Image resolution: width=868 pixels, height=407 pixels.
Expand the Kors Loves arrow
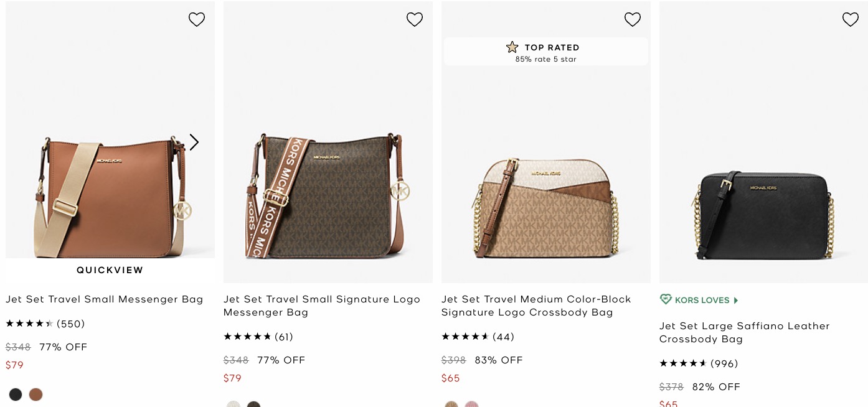[x=735, y=301]
